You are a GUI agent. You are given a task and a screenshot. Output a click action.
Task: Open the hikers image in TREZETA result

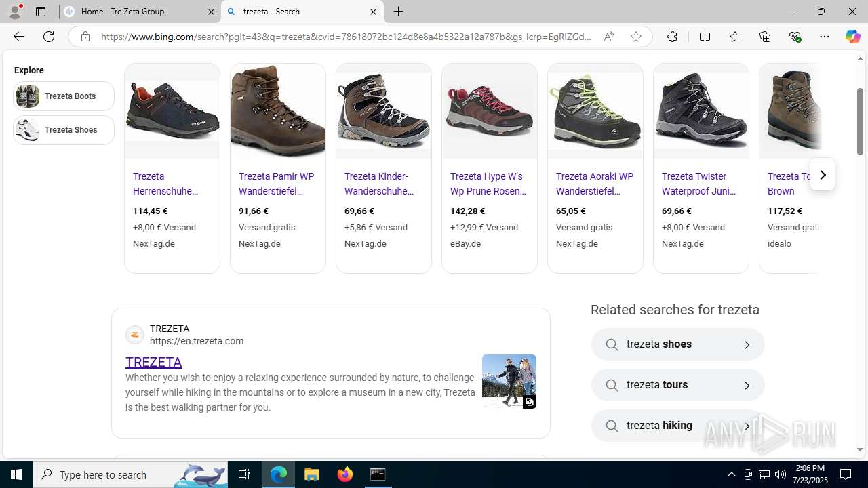pyautogui.click(x=509, y=382)
